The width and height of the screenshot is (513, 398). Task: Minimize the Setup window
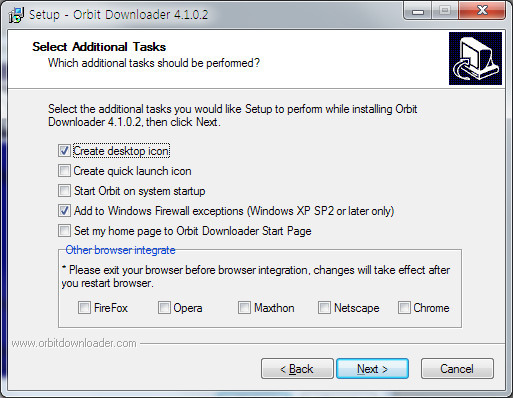[418, 11]
